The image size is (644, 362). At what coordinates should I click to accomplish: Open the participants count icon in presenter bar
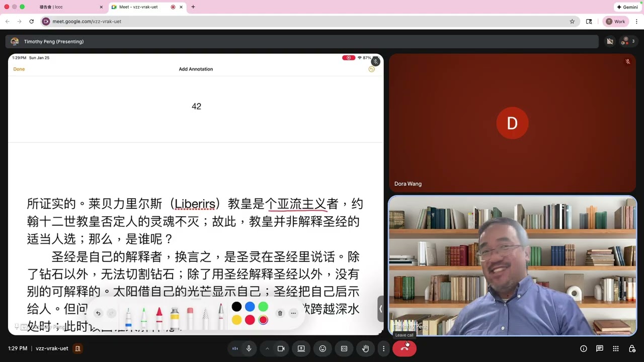coord(627,42)
